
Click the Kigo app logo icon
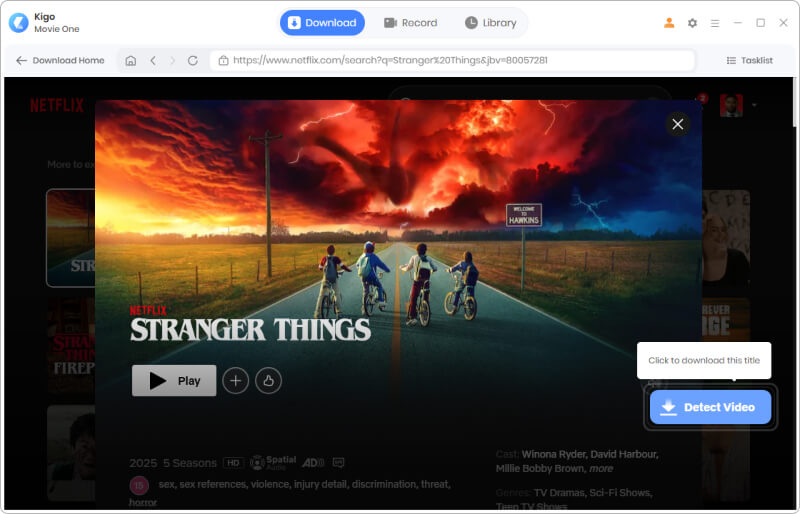click(x=19, y=23)
